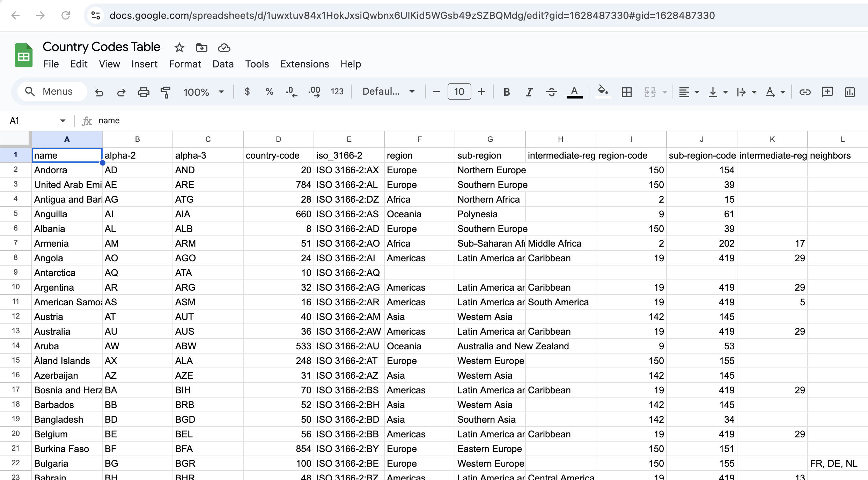This screenshot has width=868, height=480.
Task: Insert a link into the cell
Action: click(805, 92)
